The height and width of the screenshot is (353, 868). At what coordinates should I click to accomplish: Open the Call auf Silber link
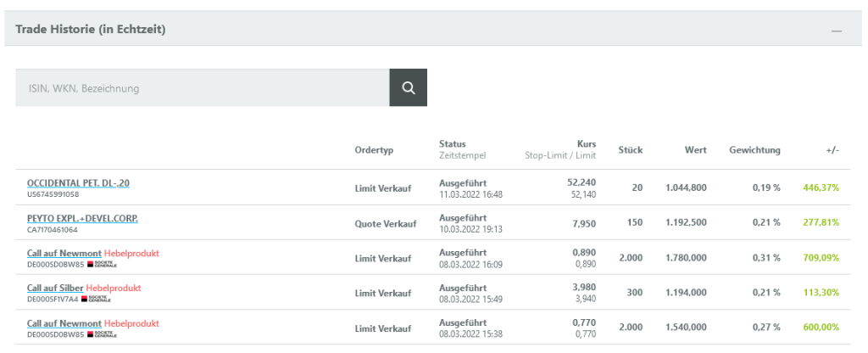[x=55, y=289]
